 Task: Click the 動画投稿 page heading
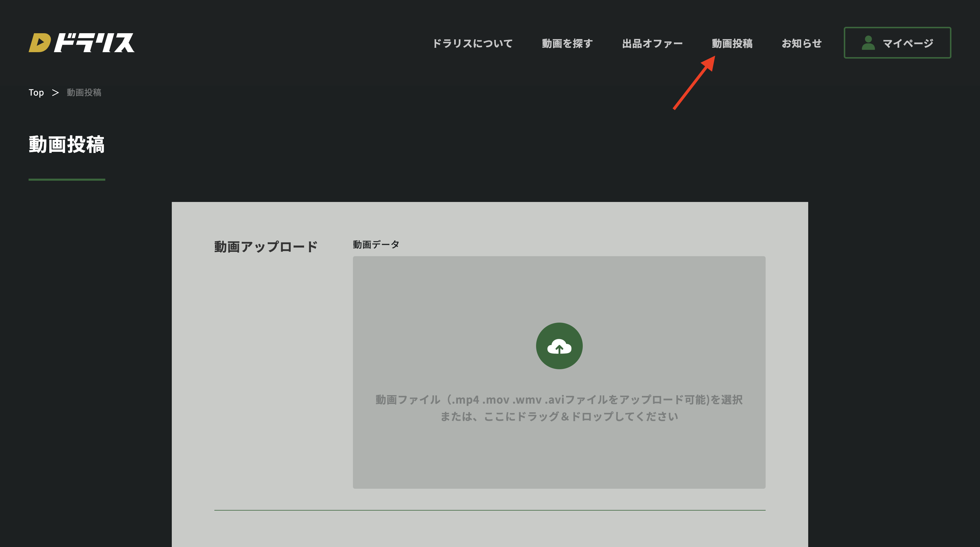[x=66, y=145]
